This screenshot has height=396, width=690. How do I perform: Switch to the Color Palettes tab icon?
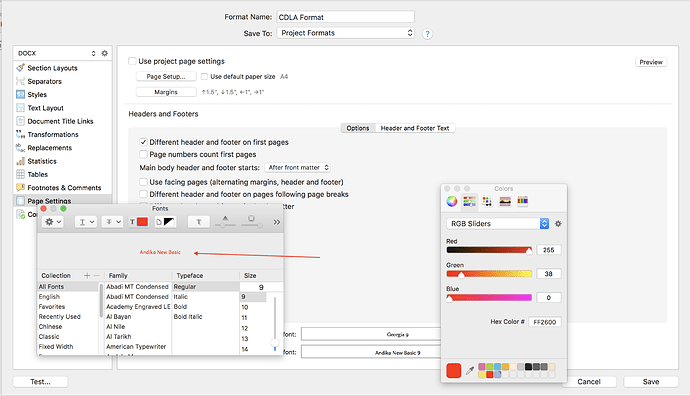[487, 202]
